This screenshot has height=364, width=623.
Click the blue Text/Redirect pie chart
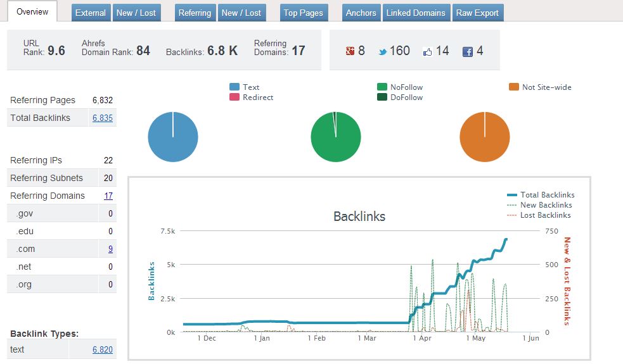[x=173, y=137]
